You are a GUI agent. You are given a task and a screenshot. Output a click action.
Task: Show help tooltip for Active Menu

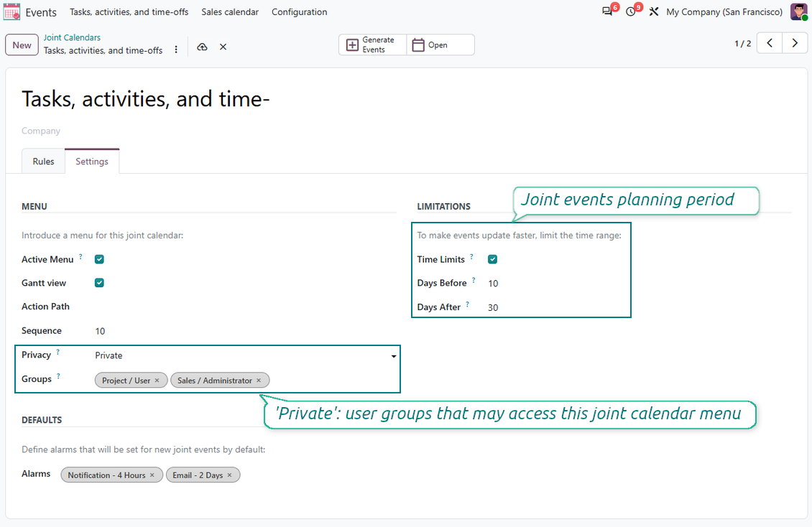pyautogui.click(x=80, y=256)
